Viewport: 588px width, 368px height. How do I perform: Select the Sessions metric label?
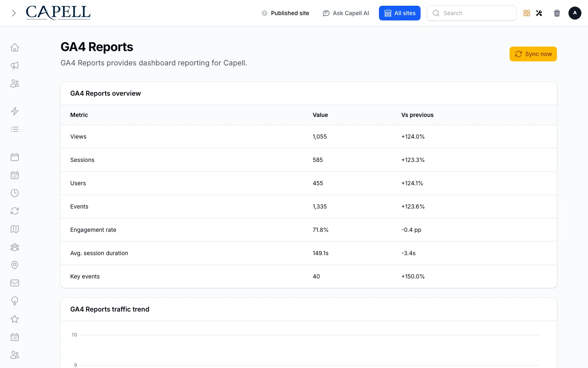click(x=82, y=160)
